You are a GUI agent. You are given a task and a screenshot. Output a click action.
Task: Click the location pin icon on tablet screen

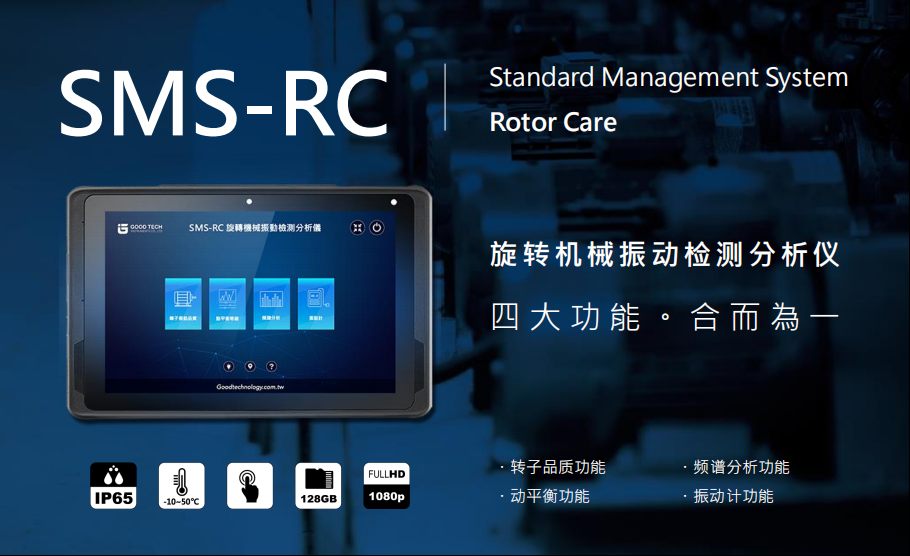pos(250,366)
